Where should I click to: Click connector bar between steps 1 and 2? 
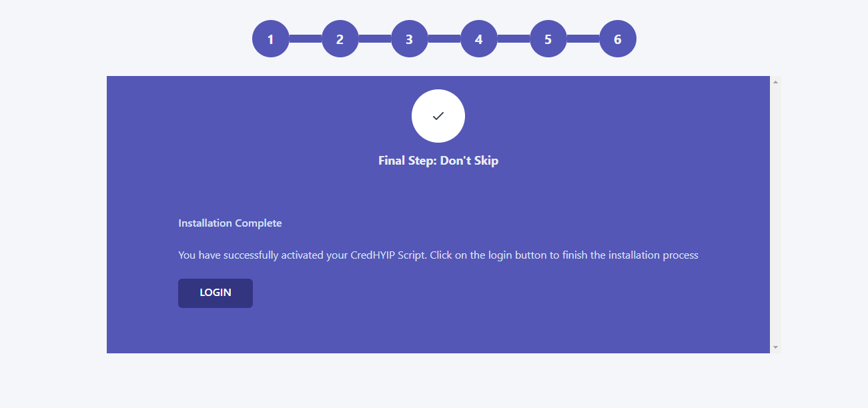point(306,39)
